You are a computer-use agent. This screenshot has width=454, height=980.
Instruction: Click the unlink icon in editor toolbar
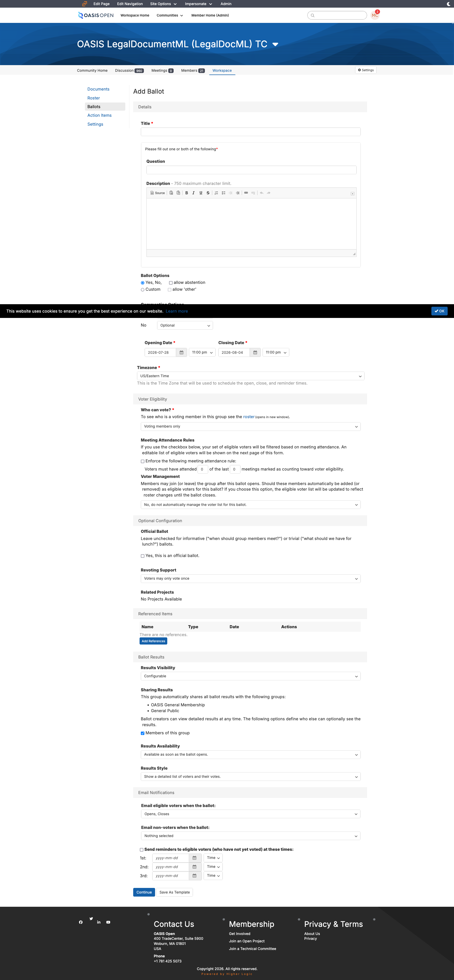coord(253,193)
